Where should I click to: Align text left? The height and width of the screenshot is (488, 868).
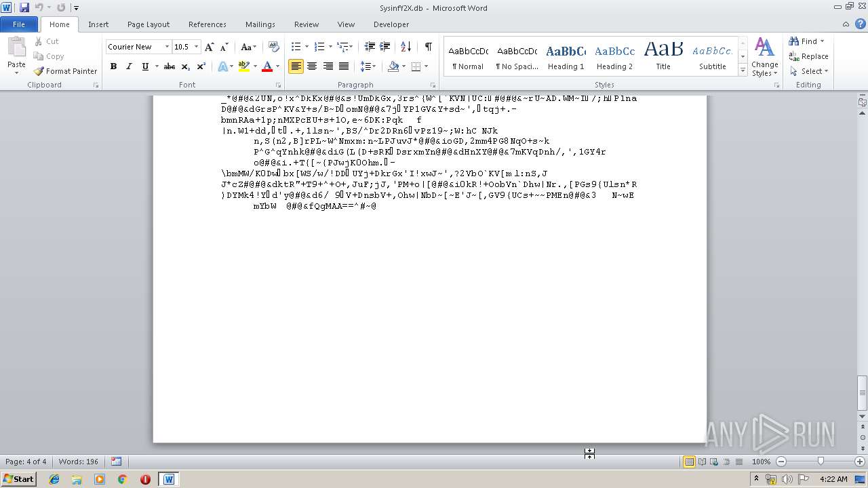tap(296, 66)
